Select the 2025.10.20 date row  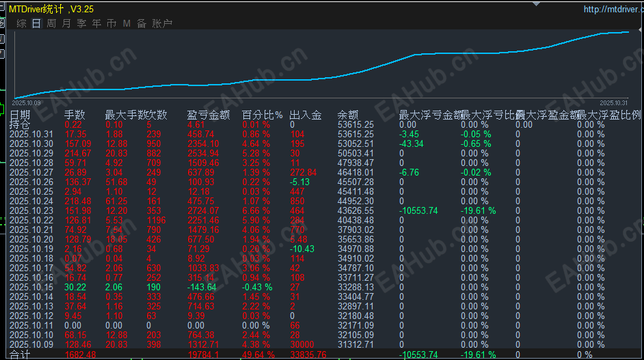pyautogui.click(x=31, y=239)
